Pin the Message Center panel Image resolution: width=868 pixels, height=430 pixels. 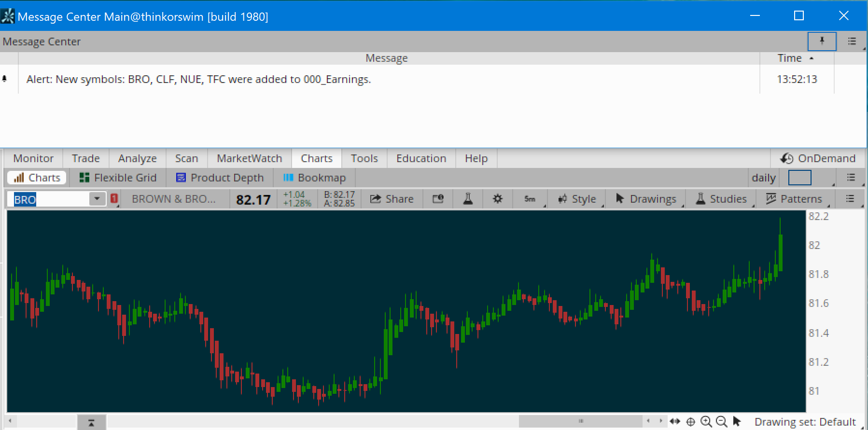coord(822,41)
